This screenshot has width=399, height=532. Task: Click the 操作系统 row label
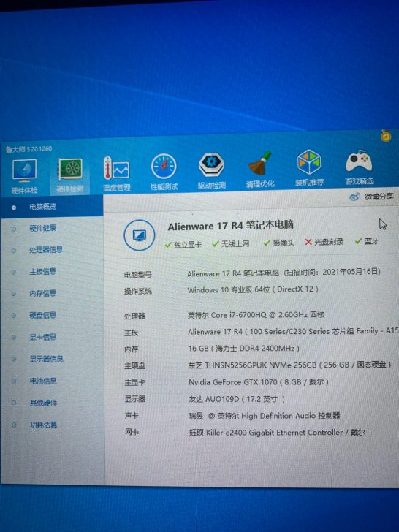138,291
